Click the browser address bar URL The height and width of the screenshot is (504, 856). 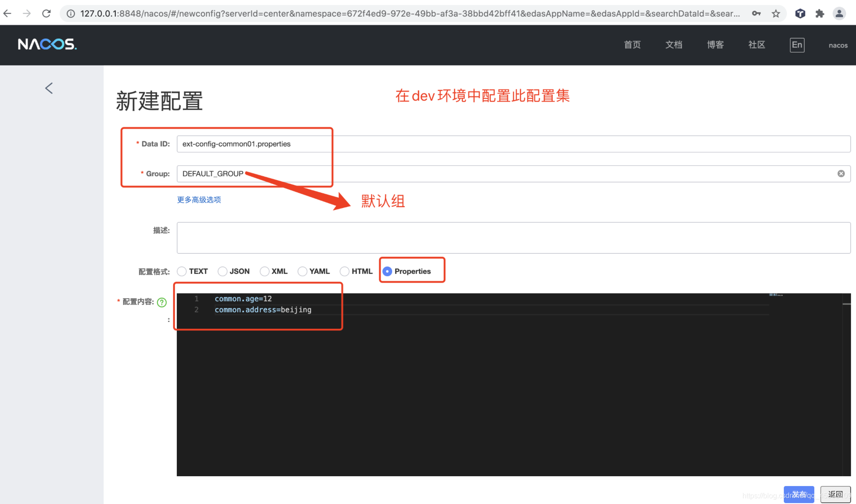click(x=410, y=13)
